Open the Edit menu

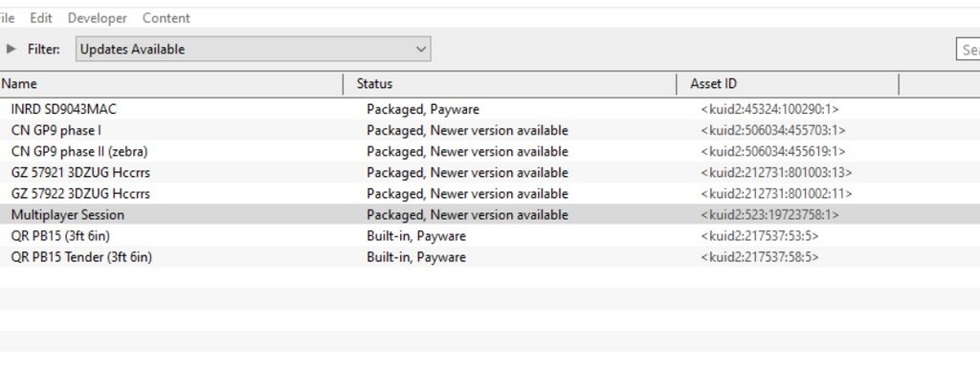coord(41,18)
